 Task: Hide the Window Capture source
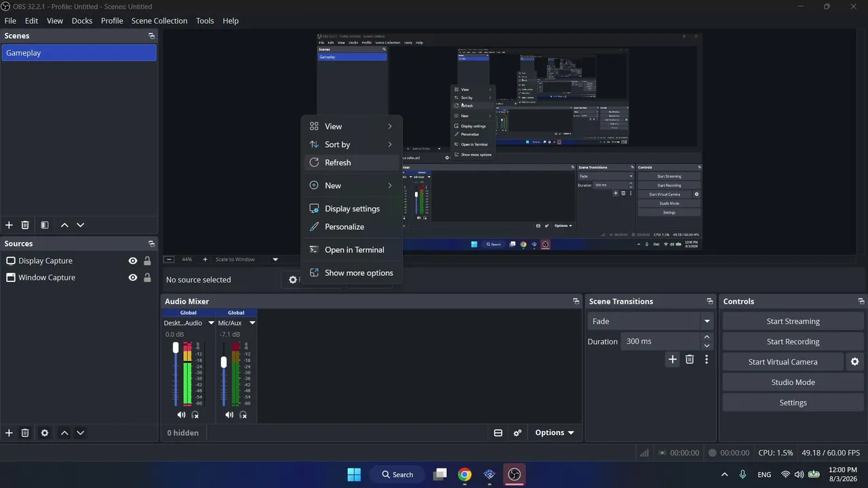133,278
